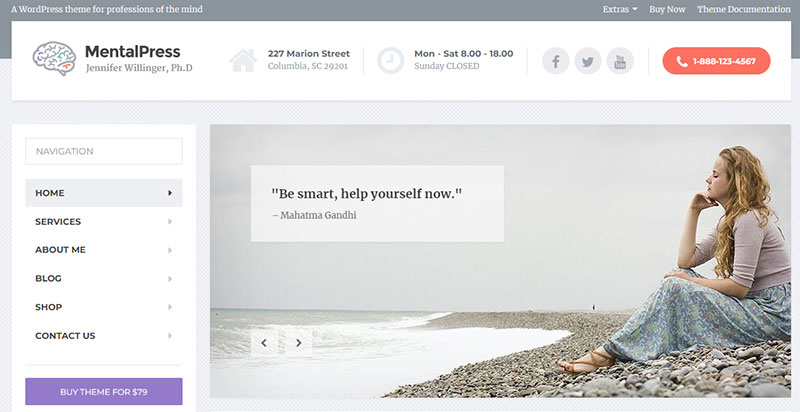Expand the Services submenu arrow
The image size is (800, 412).
170,222
